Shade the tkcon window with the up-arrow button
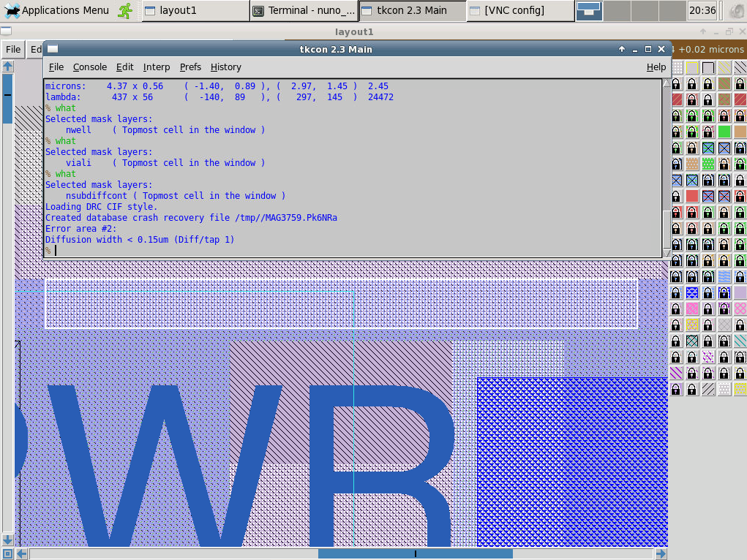 pos(622,49)
